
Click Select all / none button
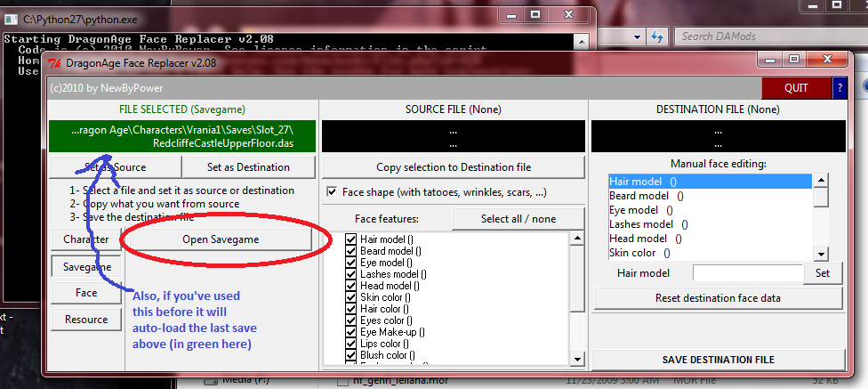(518, 218)
